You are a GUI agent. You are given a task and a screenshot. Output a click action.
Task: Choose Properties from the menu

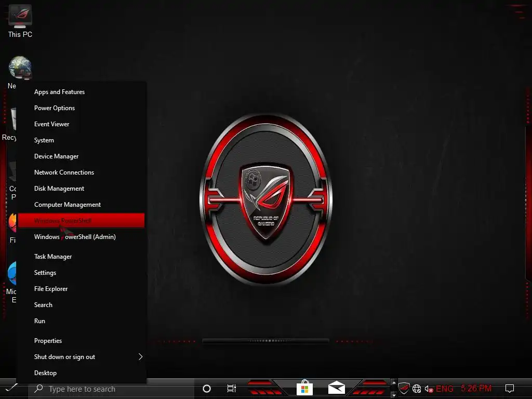point(82,341)
